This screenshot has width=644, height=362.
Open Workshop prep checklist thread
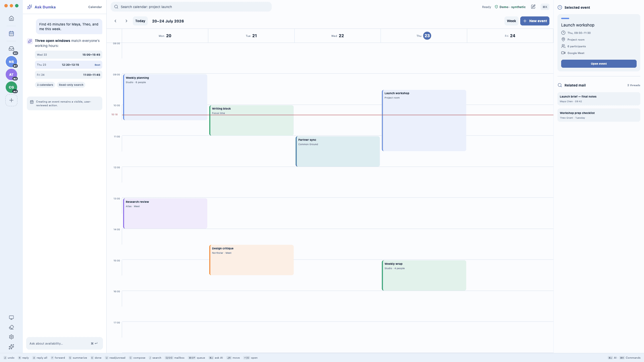click(x=599, y=115)
